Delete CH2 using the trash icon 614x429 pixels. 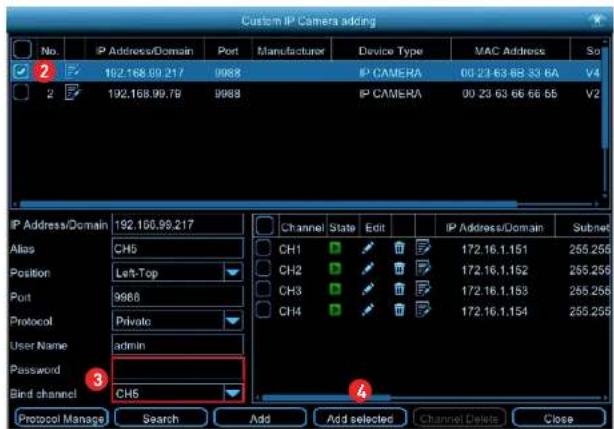tap(399, 269)
